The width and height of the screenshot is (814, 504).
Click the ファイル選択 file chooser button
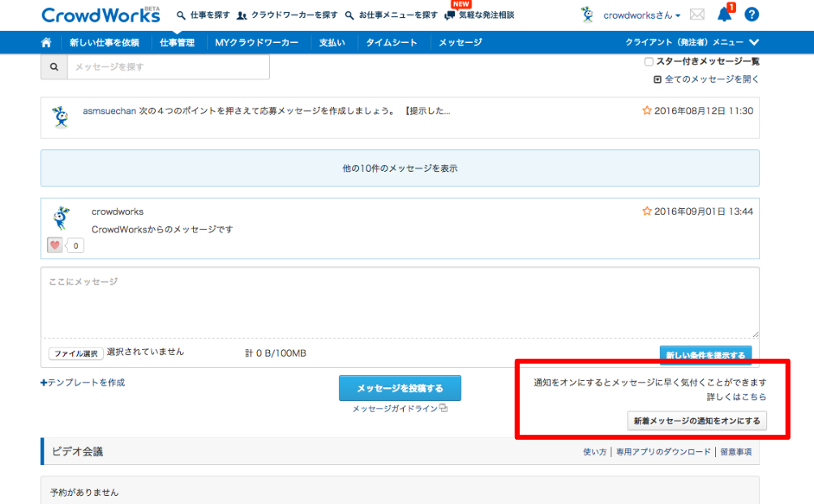point(75,353)
